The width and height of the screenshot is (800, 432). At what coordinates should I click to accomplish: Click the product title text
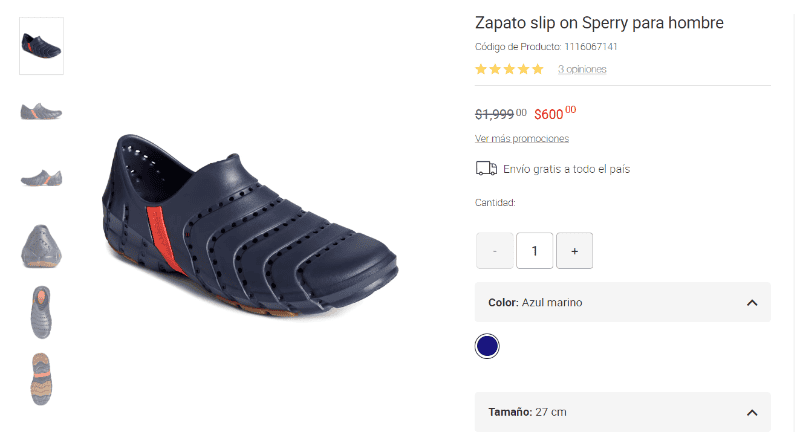pyautogui.click(x=599, y=23)
